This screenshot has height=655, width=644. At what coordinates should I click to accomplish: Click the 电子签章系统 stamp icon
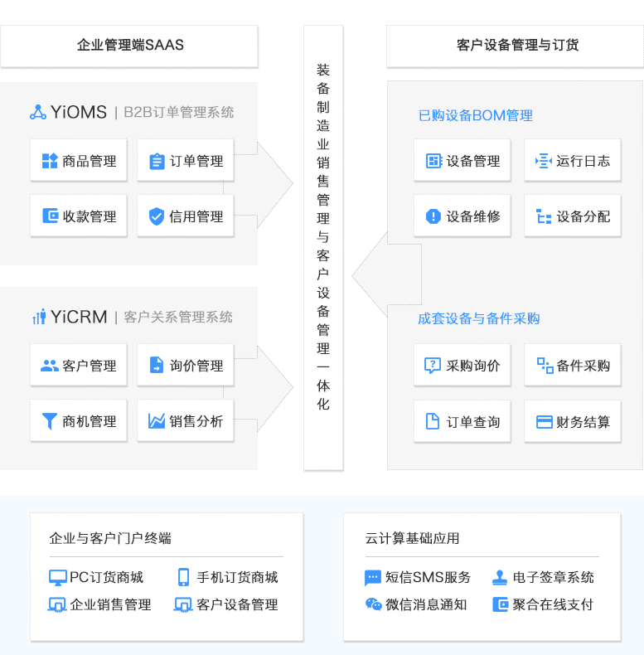(500, 577)
